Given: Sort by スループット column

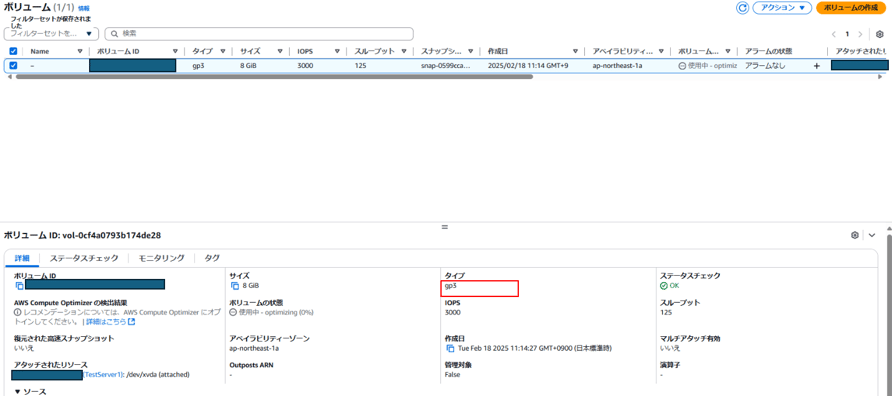Looking at the screenshot, I should click(x=404, y=51).
